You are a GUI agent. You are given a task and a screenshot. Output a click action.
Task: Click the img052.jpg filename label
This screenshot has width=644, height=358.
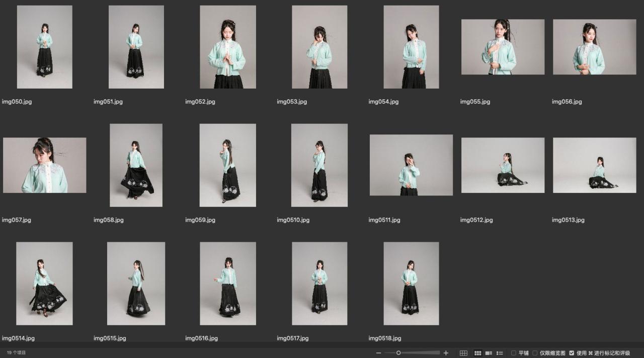coord(200,102)
